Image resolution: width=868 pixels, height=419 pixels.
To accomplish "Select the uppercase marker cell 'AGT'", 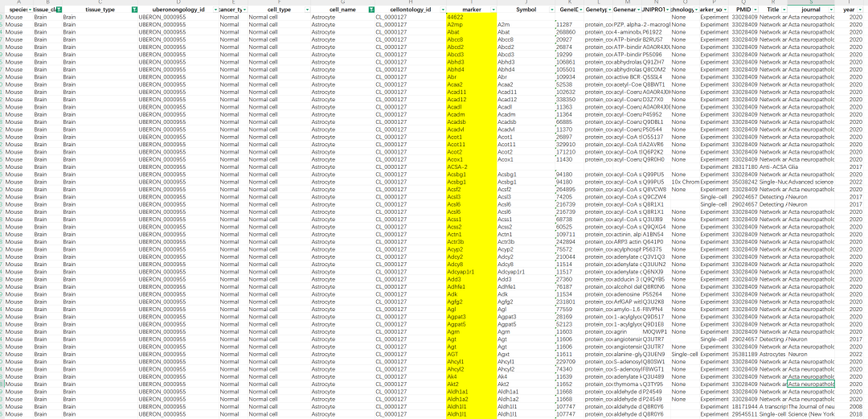I will tap(472, 354).
